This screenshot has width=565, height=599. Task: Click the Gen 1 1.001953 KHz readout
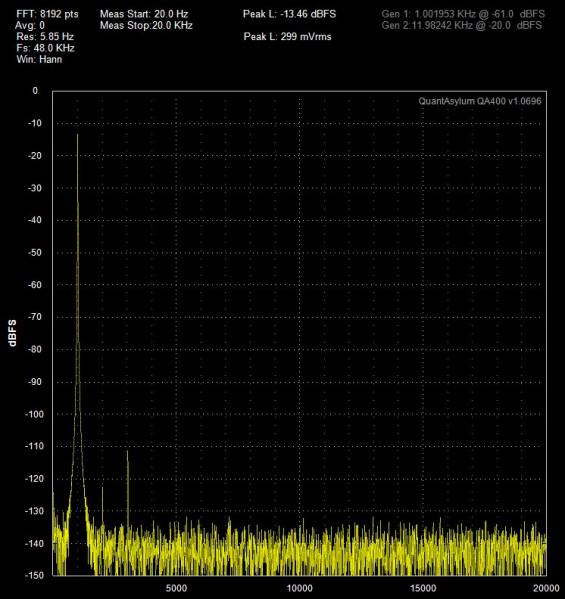[x=463, y=14]
